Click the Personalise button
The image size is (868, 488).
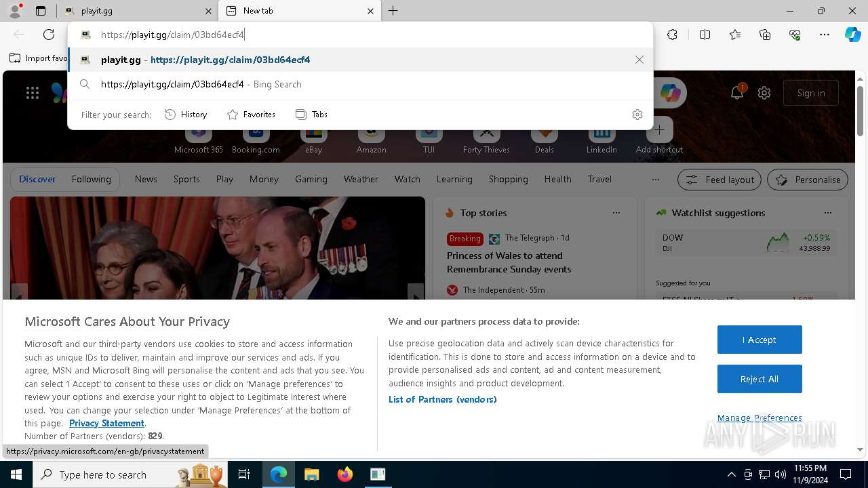pyautogui.click(x=808, y=180)
